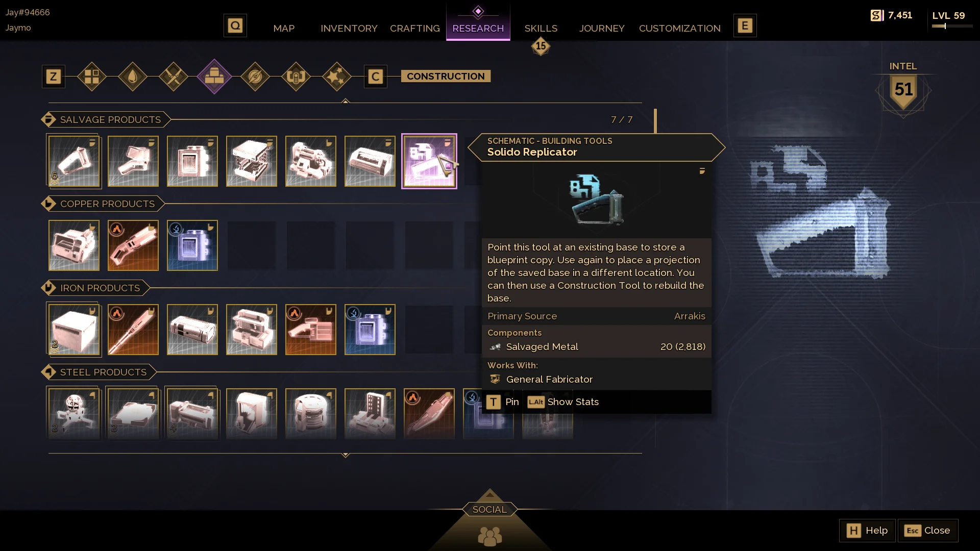Pin the Solido Replicator schematic
This screenshot has height=551, width=980.
point(503,402)
